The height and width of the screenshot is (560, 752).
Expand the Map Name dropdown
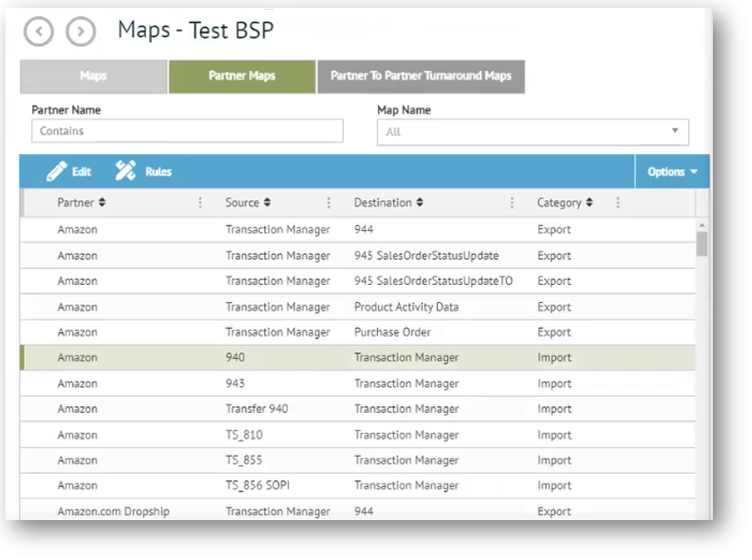tap(675, 131)
